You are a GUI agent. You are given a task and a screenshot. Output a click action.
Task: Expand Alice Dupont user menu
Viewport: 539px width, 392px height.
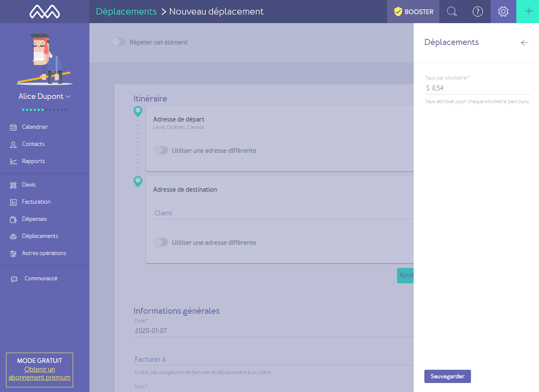tap(44, 96)
